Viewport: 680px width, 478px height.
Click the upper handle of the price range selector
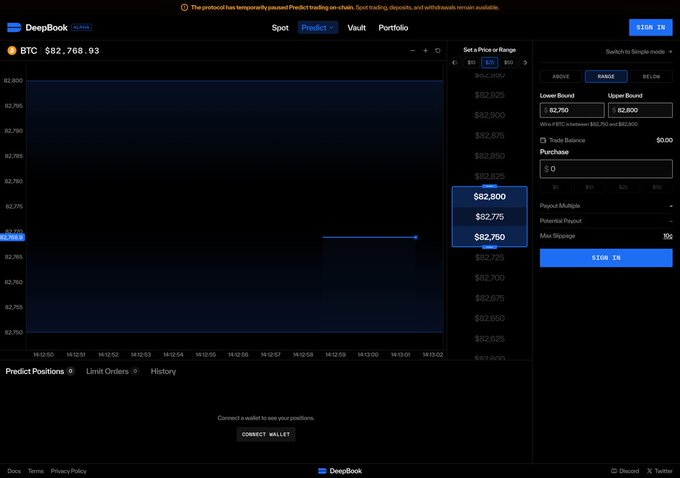tap(489, 186)
